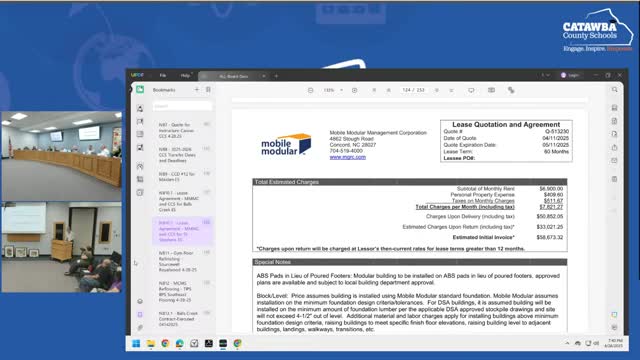Go to the next page
This screenshot has height=360, width=640.
tap(437, 90)
